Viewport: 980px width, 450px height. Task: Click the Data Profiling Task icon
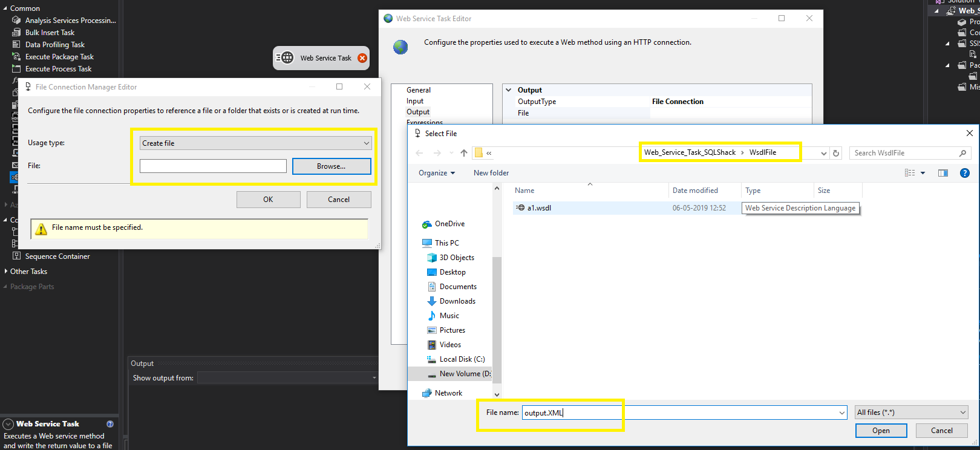pyautogui.click(x=16, y=45)
